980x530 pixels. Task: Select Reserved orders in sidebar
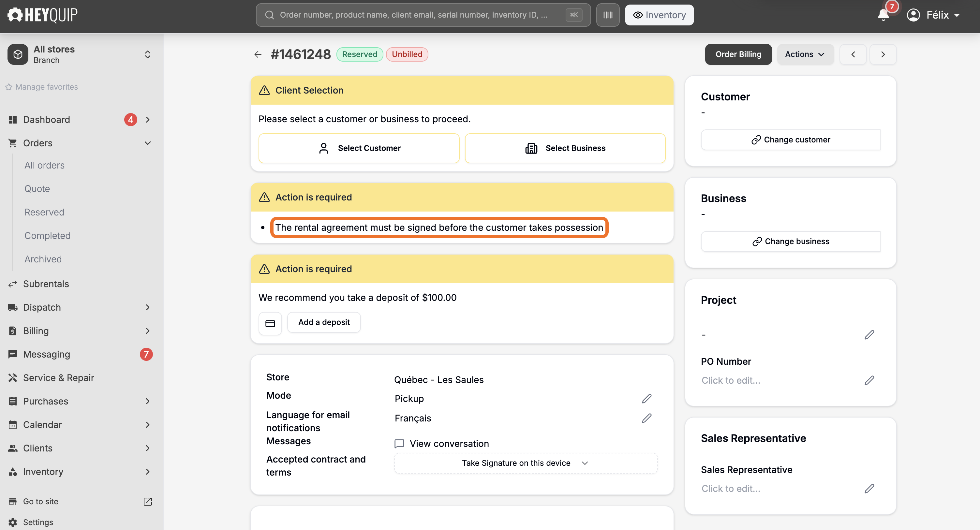(45, 212)
